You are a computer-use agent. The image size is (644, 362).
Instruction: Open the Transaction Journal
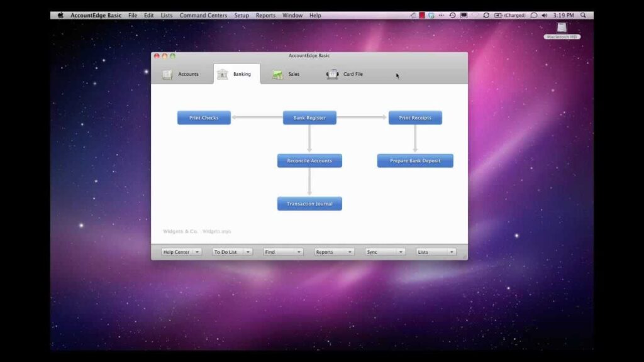(x=309, y=204)
